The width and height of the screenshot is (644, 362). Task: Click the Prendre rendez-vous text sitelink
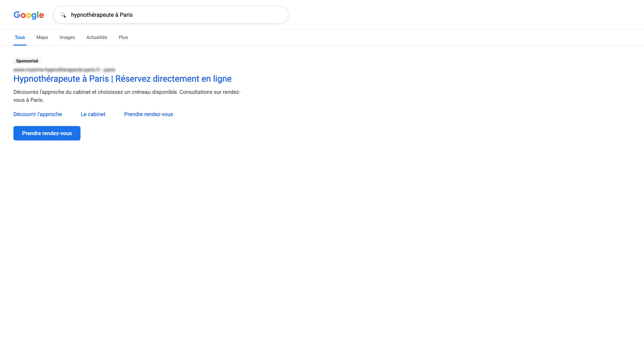(148, 114)
